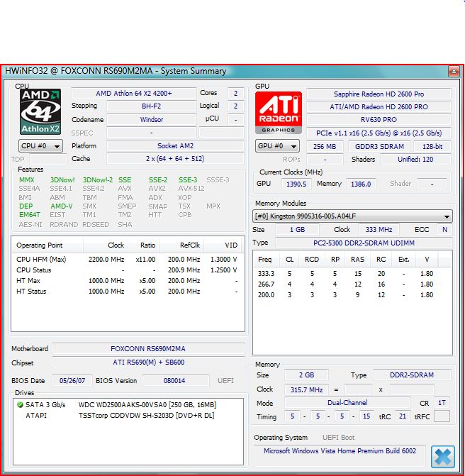Click the module size 1 GB field

(297, 230)
